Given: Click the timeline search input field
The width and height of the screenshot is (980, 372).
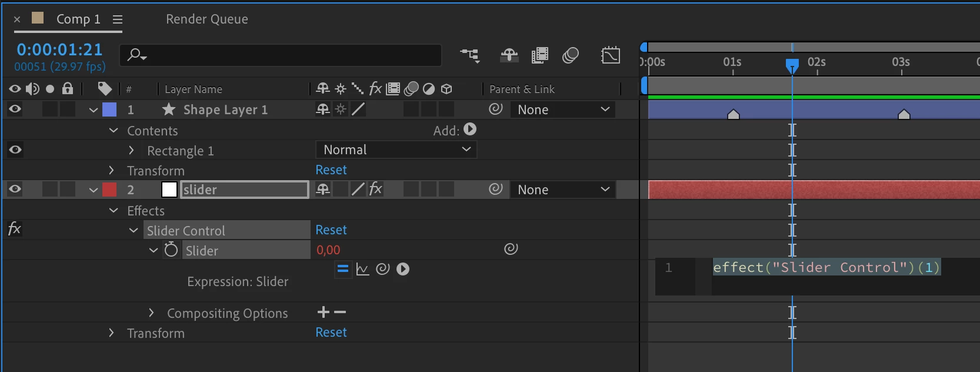Looking at the screenshot, I should point(281,55).
